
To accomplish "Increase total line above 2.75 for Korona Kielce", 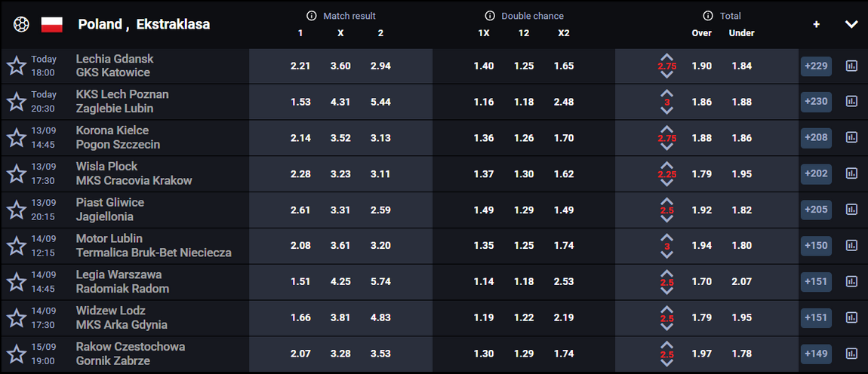I will click(667, 130).
